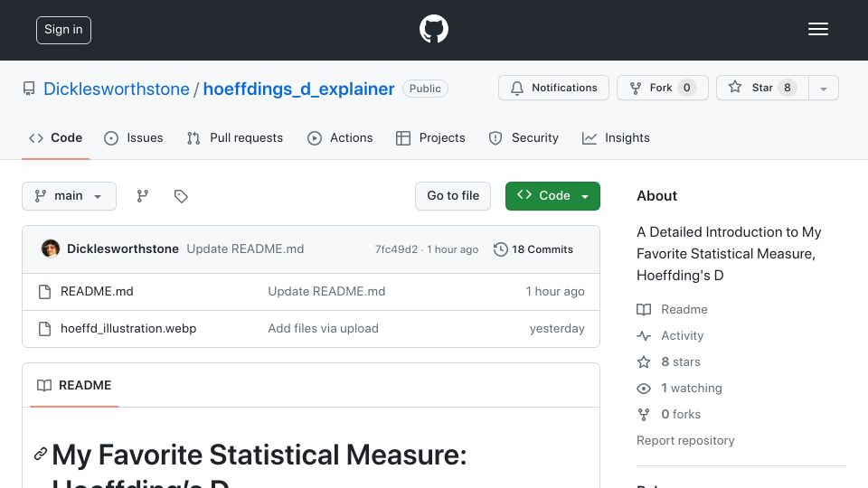
Task: Click the '1 hour ago' text in README.md row
Action: point(554,292)
